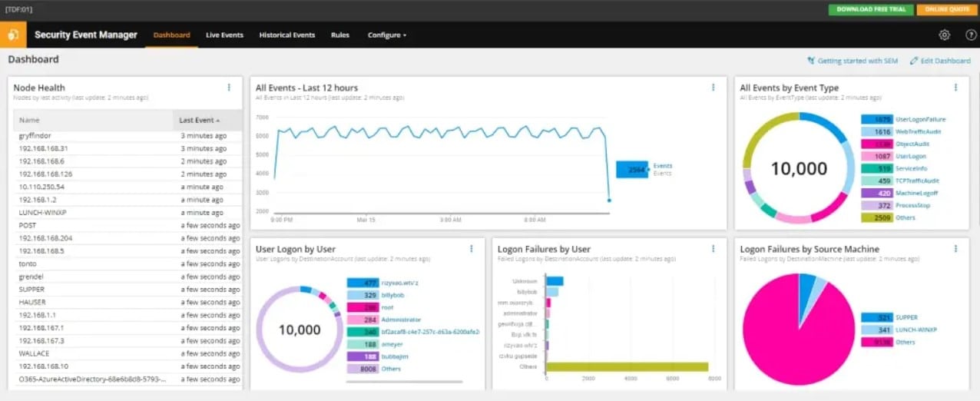The image size is (980, 401).
Task: Click the last data point on Events line chart
Action: tap(609, 200)
